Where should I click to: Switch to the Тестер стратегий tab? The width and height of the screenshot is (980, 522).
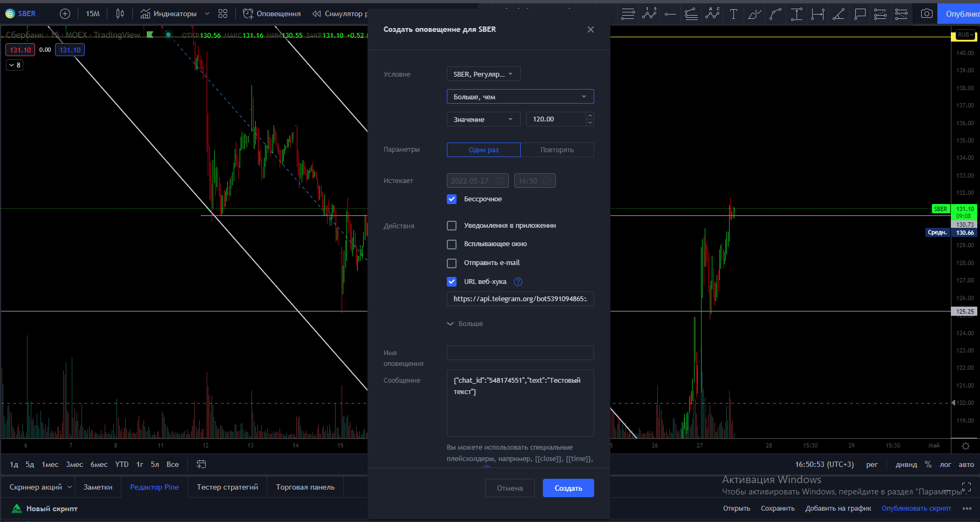(x=228, y=487)
